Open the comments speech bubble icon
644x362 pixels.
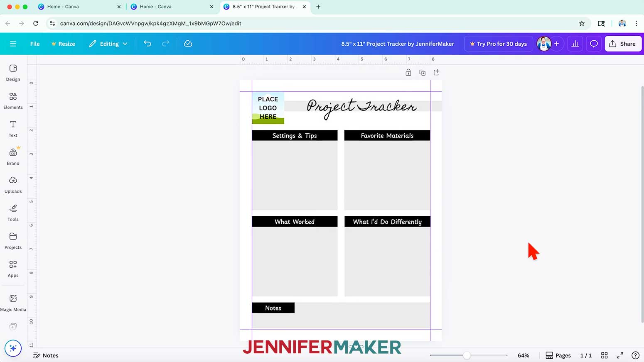coord(594,44)
